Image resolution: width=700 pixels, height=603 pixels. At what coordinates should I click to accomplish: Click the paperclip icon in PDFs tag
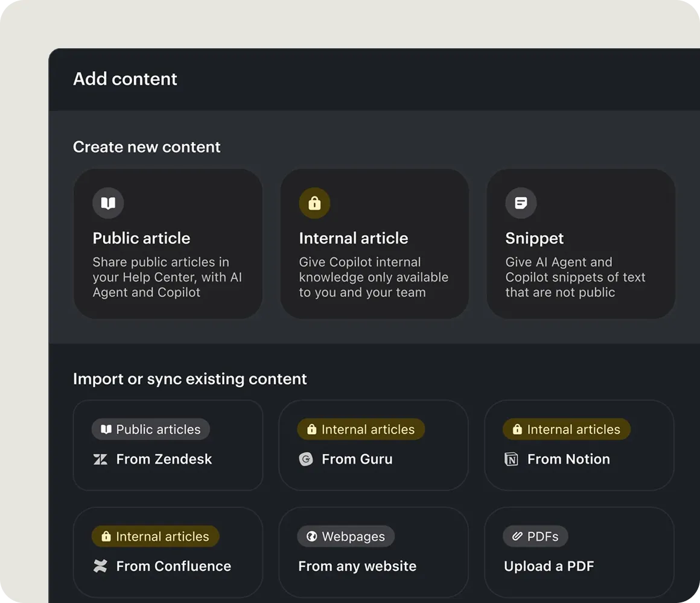point(517,537)
